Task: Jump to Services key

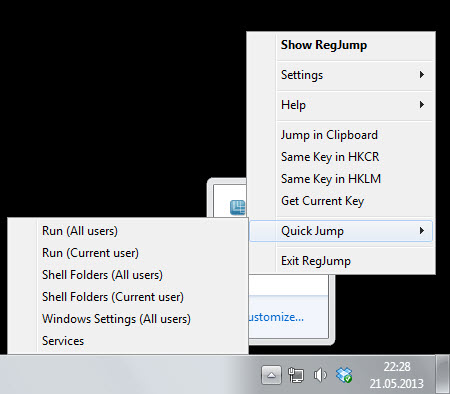Action: 128,341
